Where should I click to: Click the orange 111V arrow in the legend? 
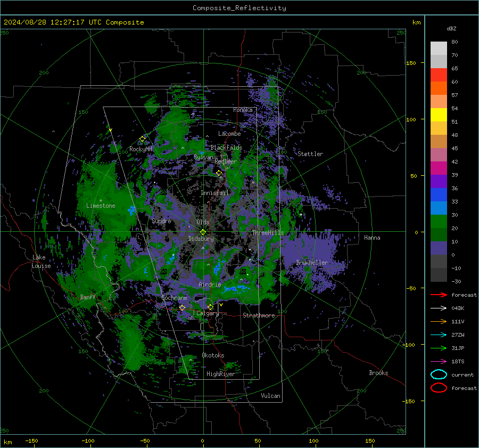(439, 321)
